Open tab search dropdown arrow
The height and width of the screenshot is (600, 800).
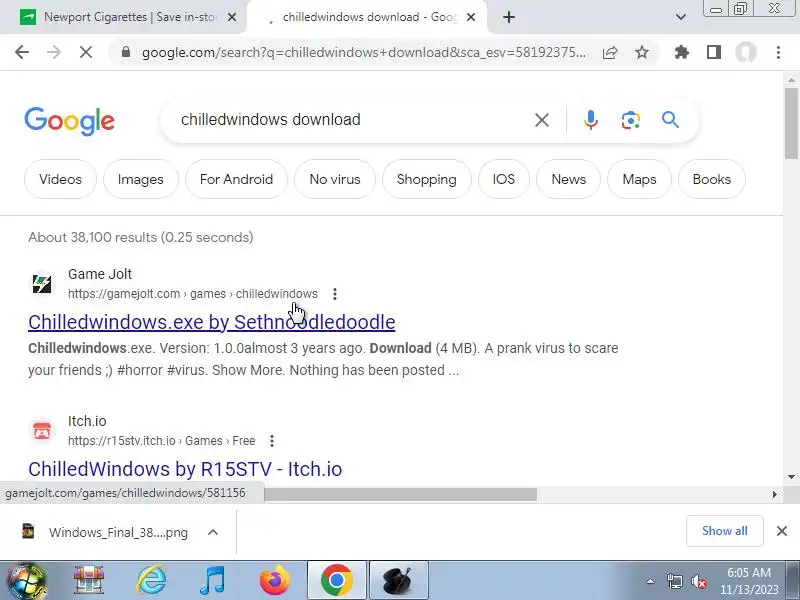pyautogui.click(x=681, y=17)
